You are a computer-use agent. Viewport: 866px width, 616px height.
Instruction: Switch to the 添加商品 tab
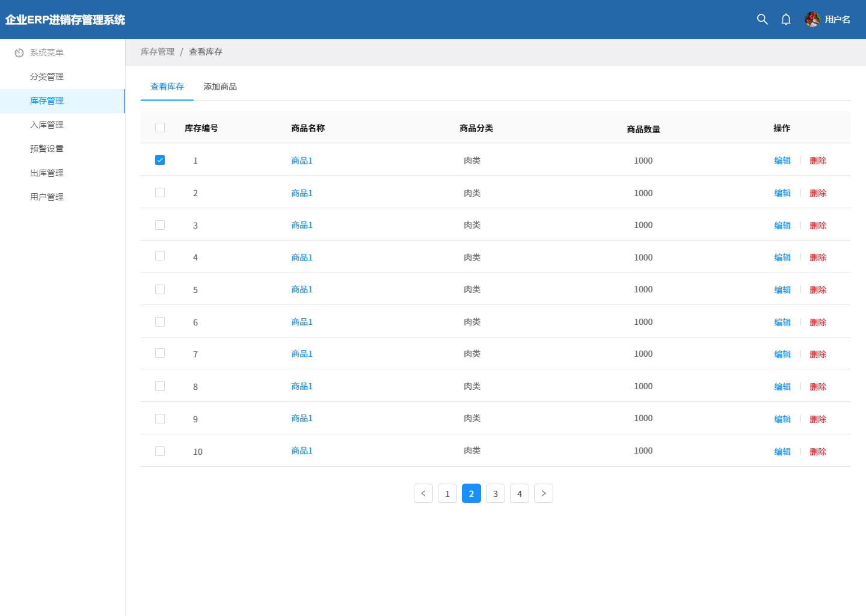pyautogui.click(x=220, y=87)
